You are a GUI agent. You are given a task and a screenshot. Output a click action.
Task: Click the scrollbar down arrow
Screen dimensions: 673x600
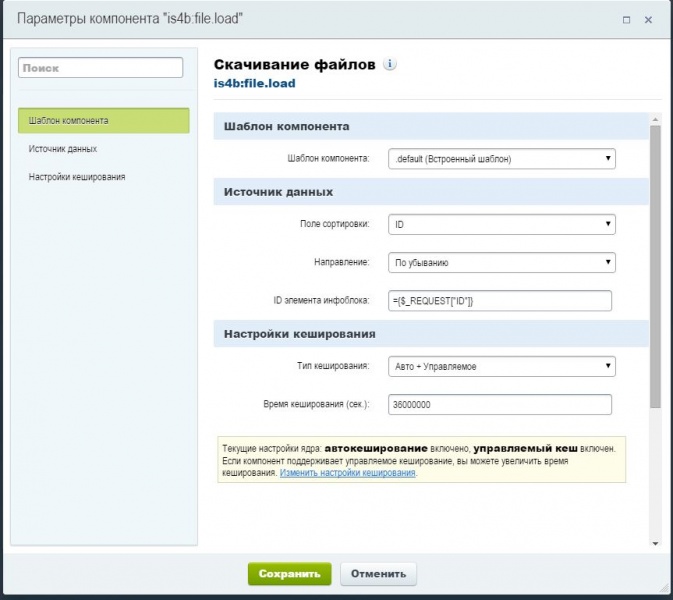pos(655,542)
